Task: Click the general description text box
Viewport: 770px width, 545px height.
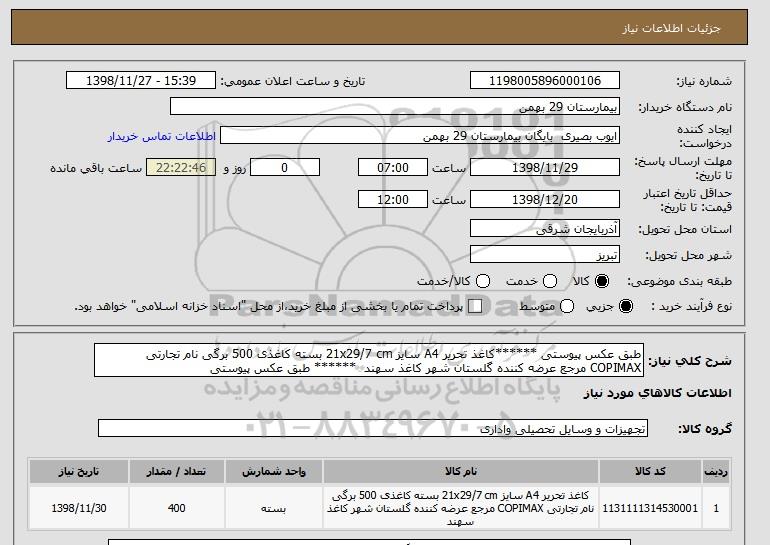Action: click(369, 360)
